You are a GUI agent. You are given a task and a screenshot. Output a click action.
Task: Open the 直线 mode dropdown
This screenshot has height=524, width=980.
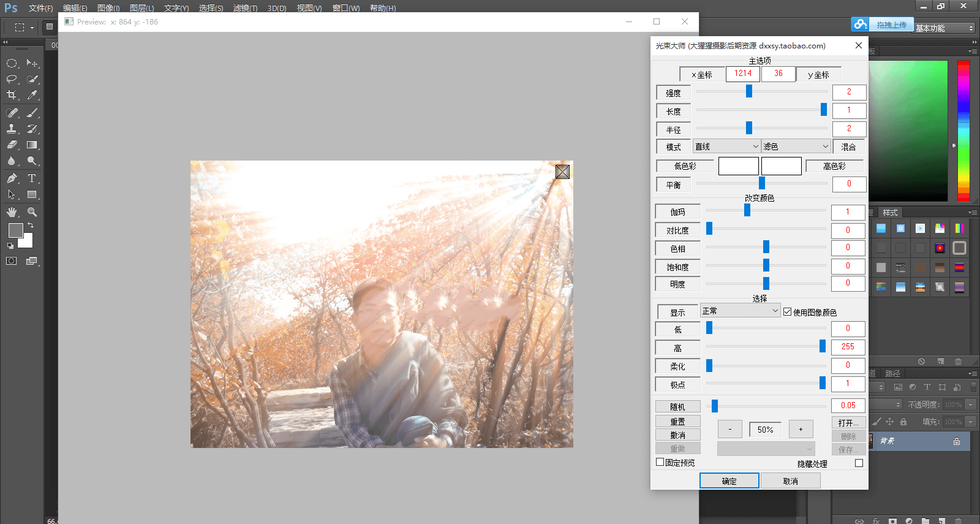[x=726, y=146]
